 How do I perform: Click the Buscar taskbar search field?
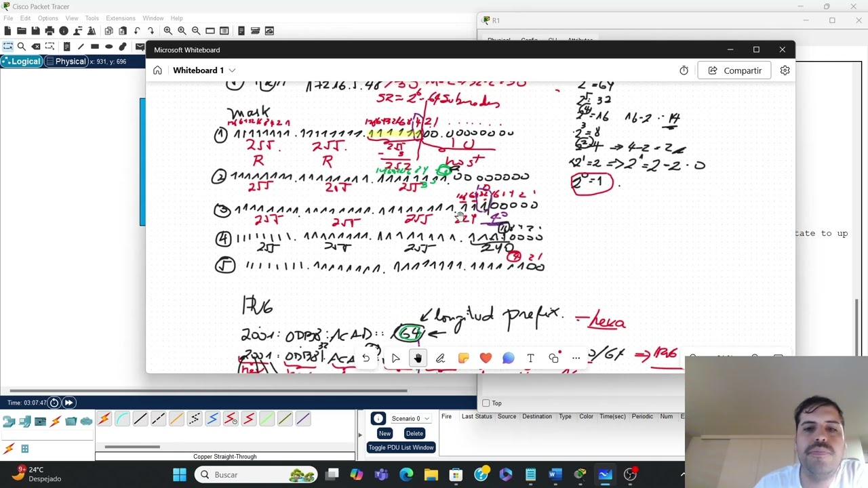(255, 474)
